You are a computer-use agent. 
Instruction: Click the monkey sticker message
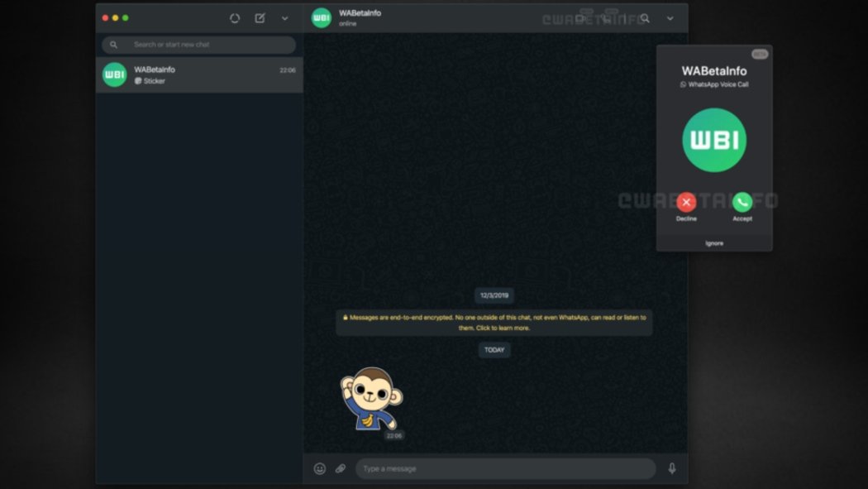point(371,399)
